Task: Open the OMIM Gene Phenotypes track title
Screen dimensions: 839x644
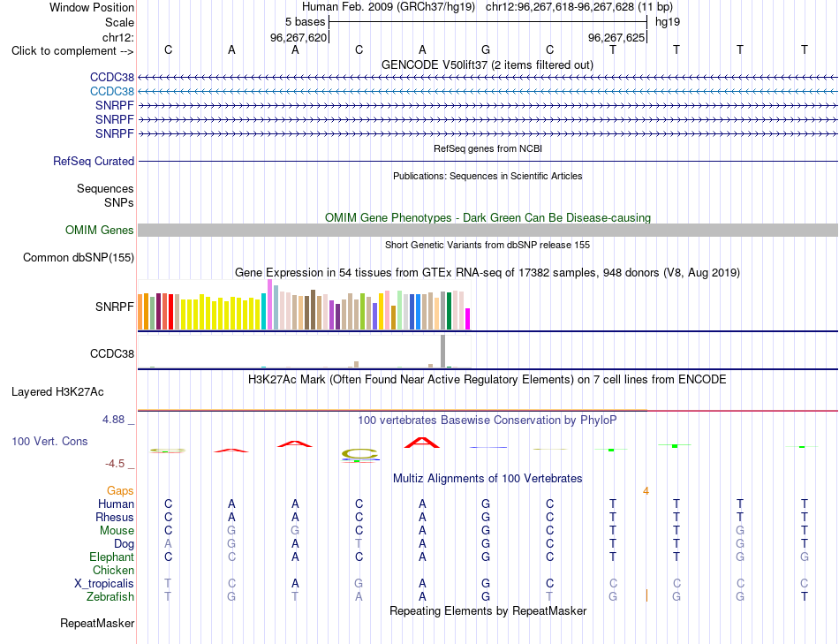Action: tap(488, 218)
